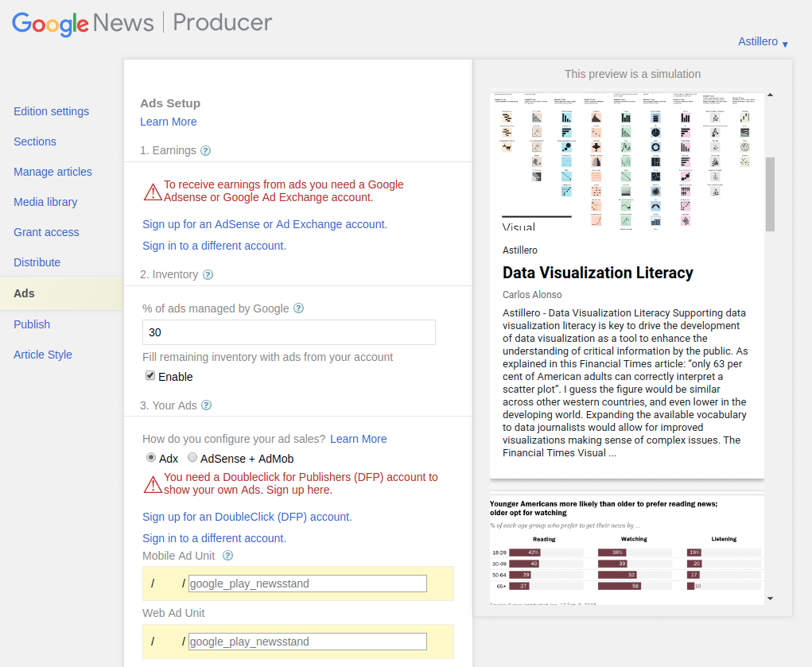Open the Astillero account dropdown

[761, 41]
